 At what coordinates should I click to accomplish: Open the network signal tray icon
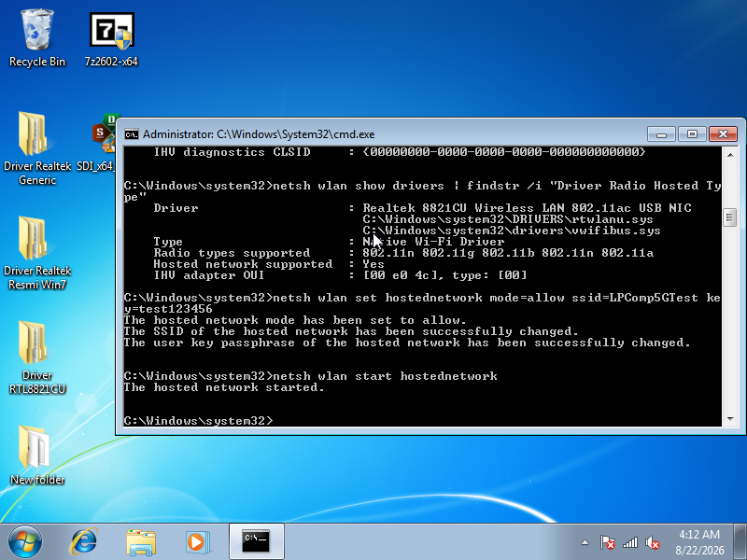pos(629,542)
